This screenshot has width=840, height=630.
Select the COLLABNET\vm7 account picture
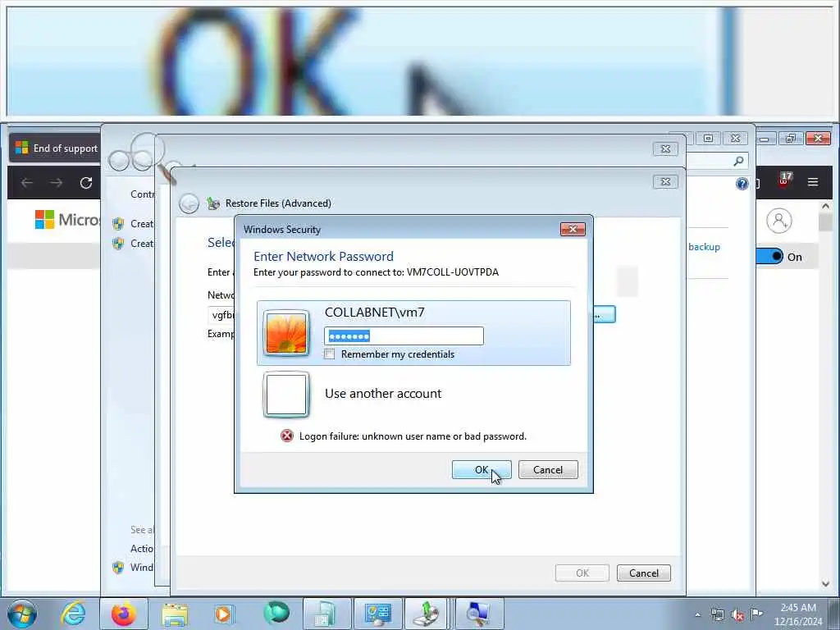coord(286,333)
